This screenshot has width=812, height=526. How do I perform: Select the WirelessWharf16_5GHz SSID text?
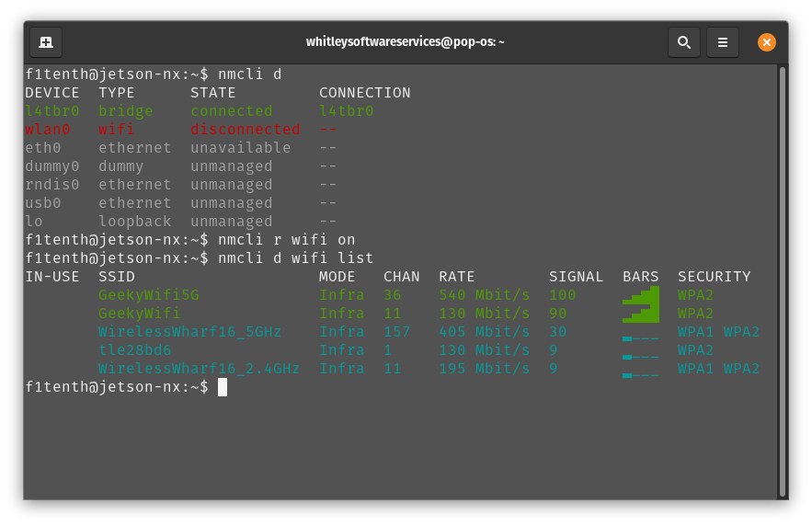pyautogui.click(x=189, y=332)
